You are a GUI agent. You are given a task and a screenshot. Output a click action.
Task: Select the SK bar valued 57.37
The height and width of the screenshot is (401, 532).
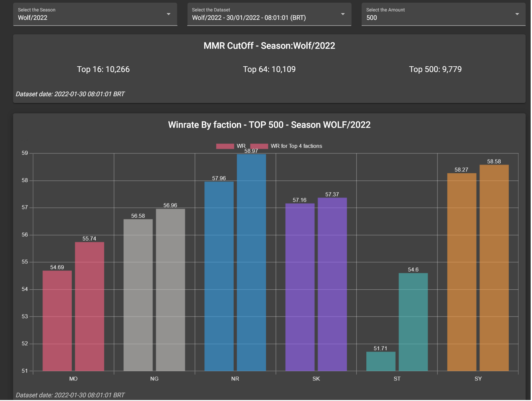pos(332,284)
